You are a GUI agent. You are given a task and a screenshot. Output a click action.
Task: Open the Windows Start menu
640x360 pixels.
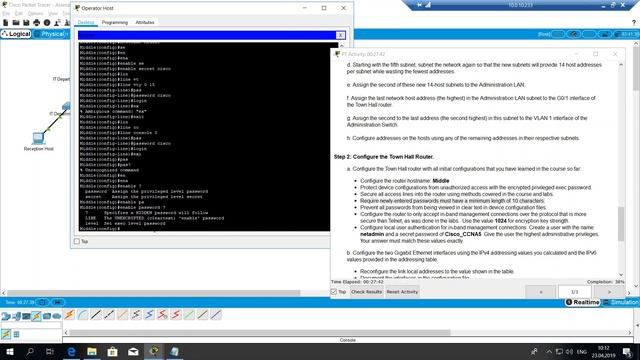point(9,351)
